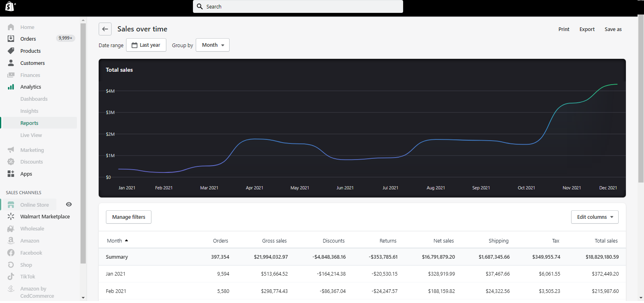Click the sidebar scrollbar down arrow
The height and width of the screenshot is (303, 644).
click(x=83, y=298)
